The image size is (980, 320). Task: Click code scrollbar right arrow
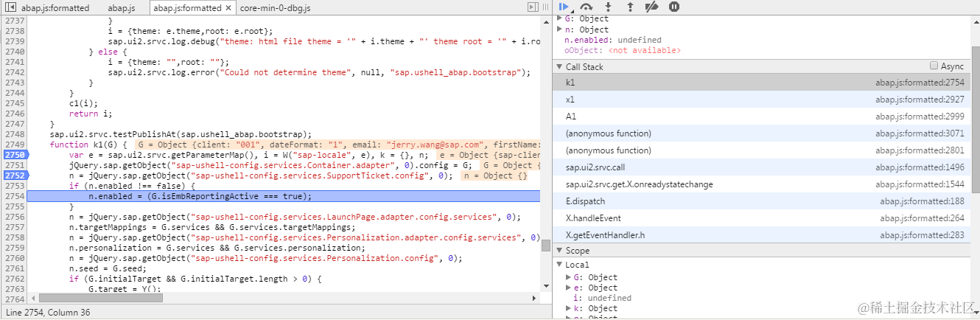[535, 298]
